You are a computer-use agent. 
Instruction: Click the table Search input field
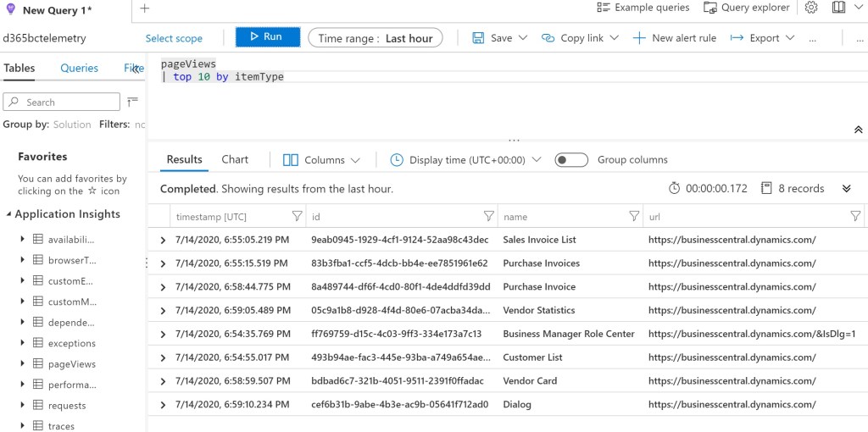(62, 102)
